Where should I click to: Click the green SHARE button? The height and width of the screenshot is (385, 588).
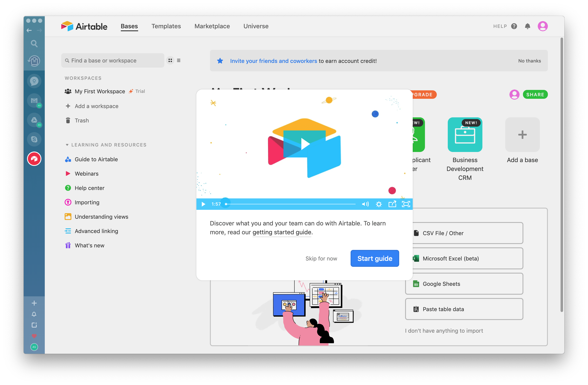point(535,95)
